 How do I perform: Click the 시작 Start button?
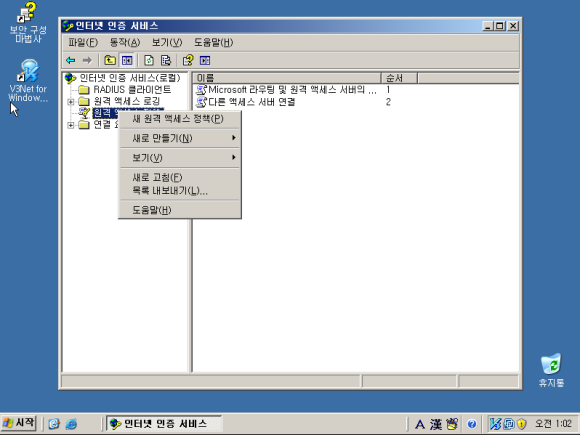[18, 423]
